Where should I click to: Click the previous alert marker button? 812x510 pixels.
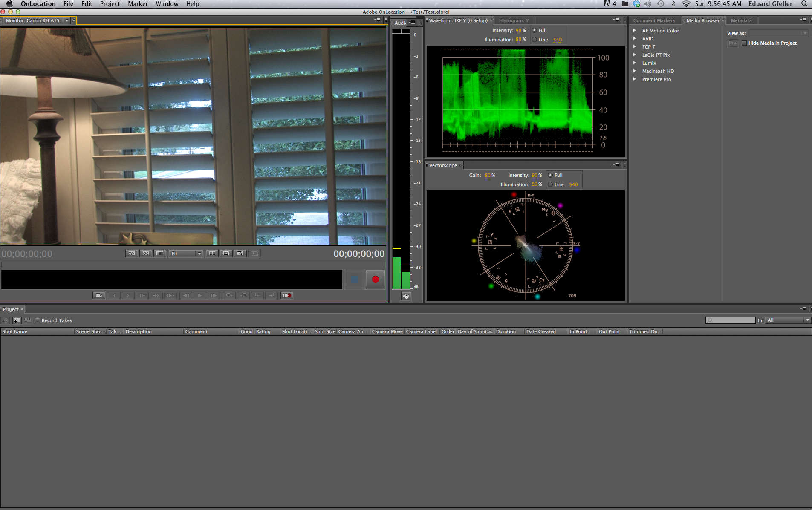coord(257,295)
